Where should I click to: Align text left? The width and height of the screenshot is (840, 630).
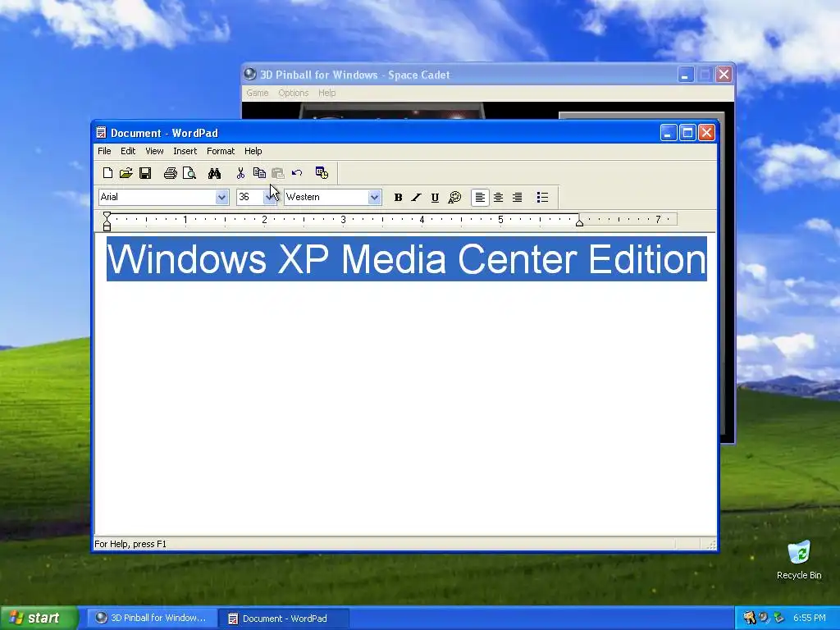(480, 198)
